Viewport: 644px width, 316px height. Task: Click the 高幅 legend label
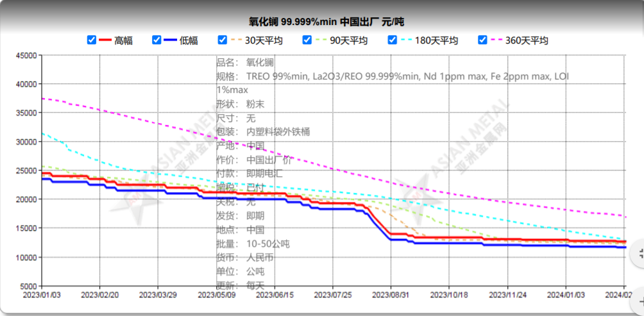click(124, 40)
